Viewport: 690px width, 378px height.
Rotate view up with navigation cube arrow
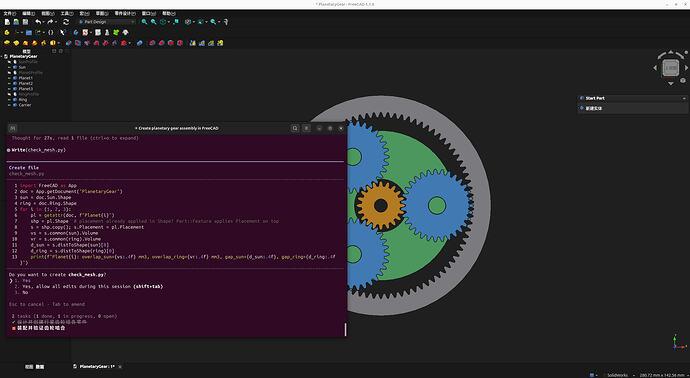671,53
